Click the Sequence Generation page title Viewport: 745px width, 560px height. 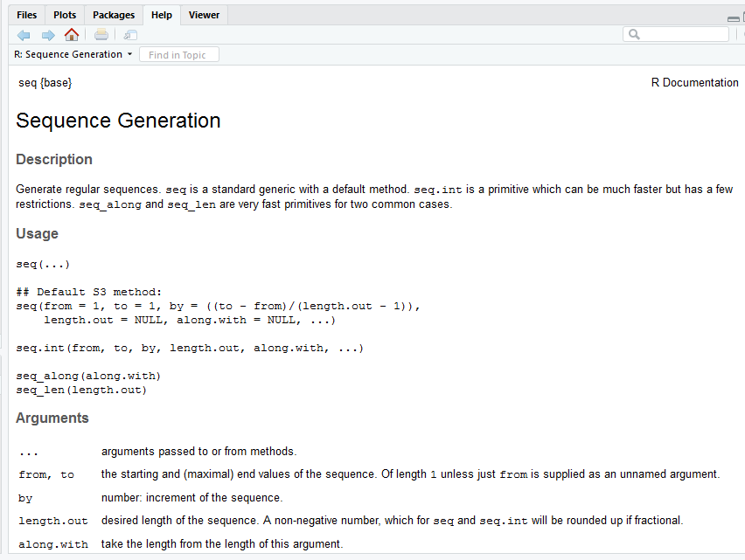pos(118,121)
